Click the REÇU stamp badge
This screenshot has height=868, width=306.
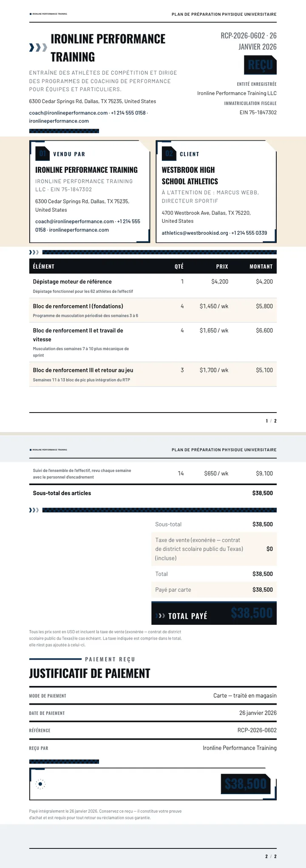pyautogui.click(x=260, y=65)
